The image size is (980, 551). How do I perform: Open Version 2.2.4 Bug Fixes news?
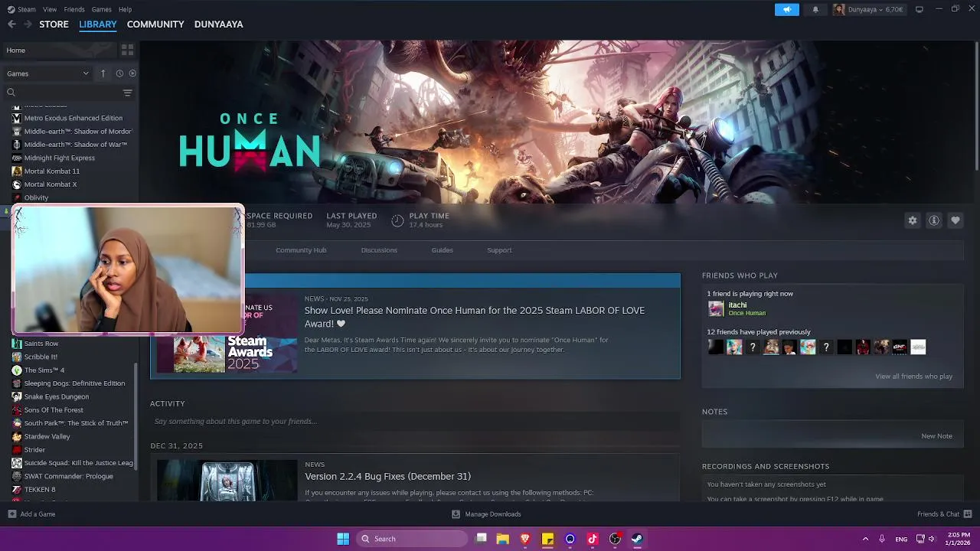[x=387, y=477]
